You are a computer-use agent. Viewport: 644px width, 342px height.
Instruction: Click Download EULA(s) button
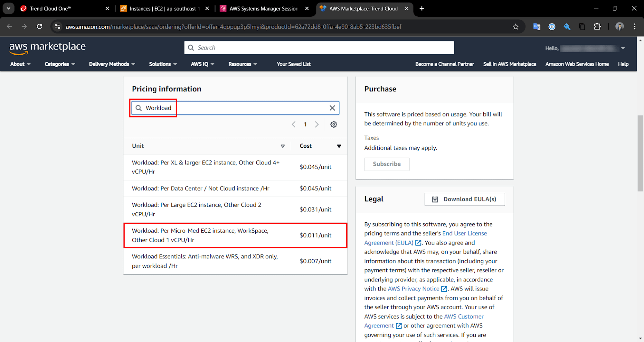click(465, 199)
